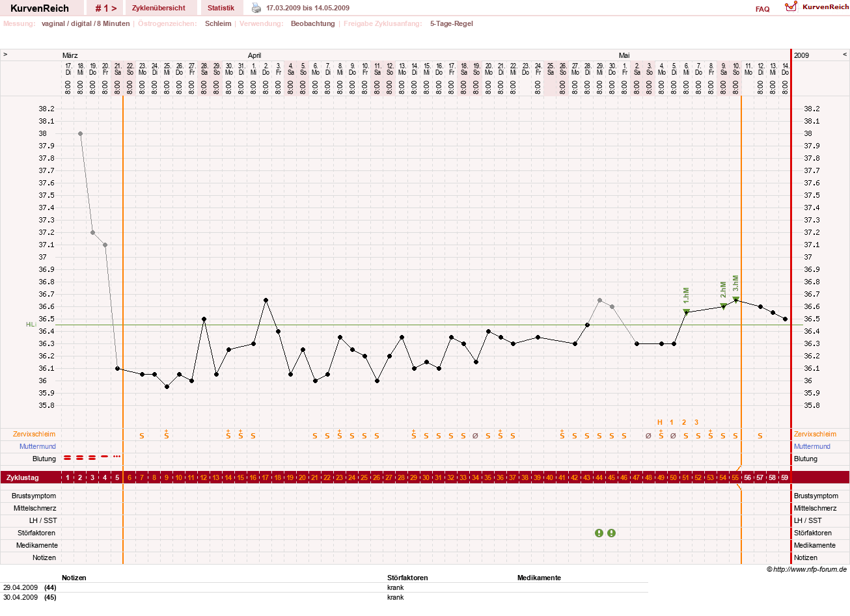This screenshot has width=850, height=616.
Task: Click the right scroll arrow beside 2009
Action: click(845, 55)
